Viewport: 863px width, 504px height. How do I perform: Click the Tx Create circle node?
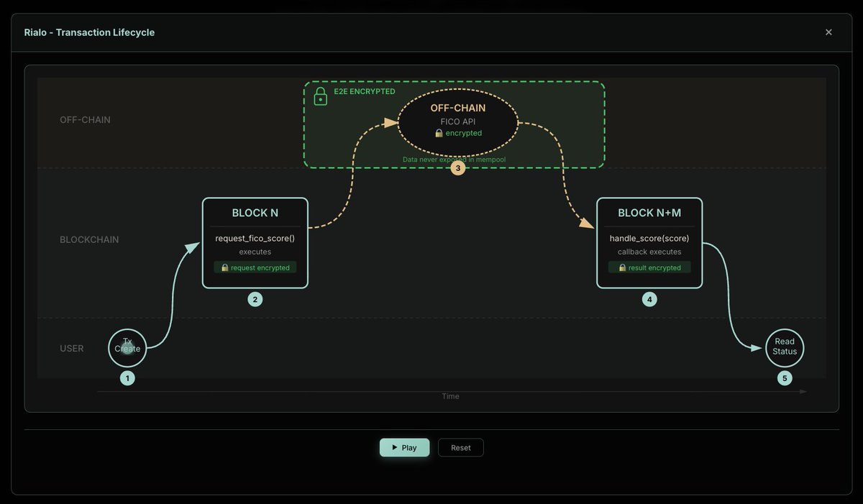[127, 348]
